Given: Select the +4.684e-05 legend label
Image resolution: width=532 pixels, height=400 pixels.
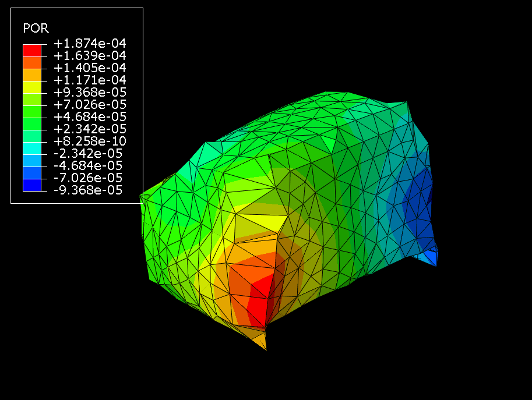Looking at the screenshot, I should tap(89, 117).
